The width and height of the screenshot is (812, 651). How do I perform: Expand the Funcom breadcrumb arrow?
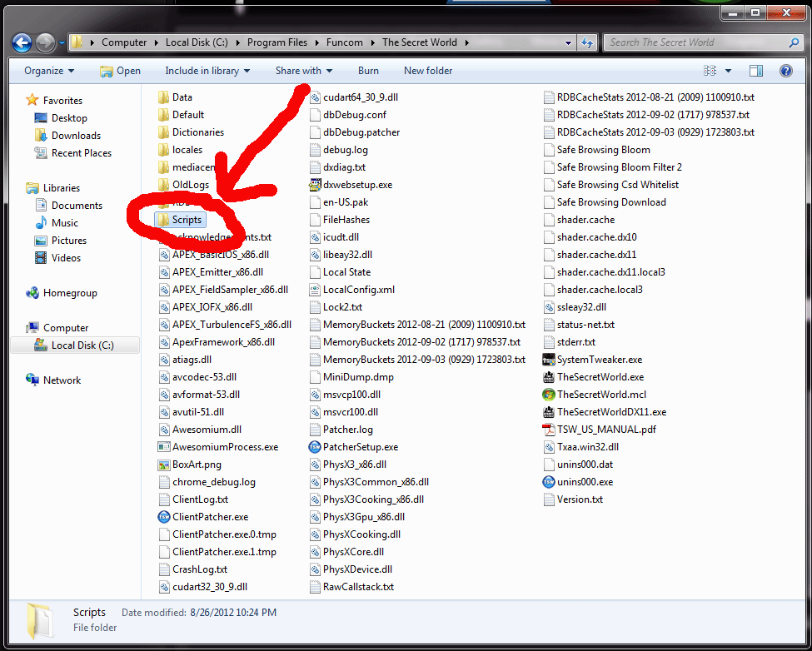(373, 43)
